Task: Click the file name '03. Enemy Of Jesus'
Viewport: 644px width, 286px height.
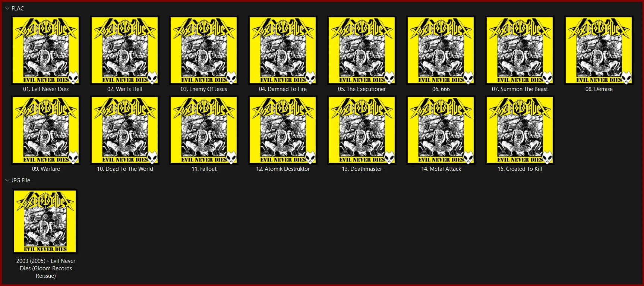Action: tap(204, 89)
